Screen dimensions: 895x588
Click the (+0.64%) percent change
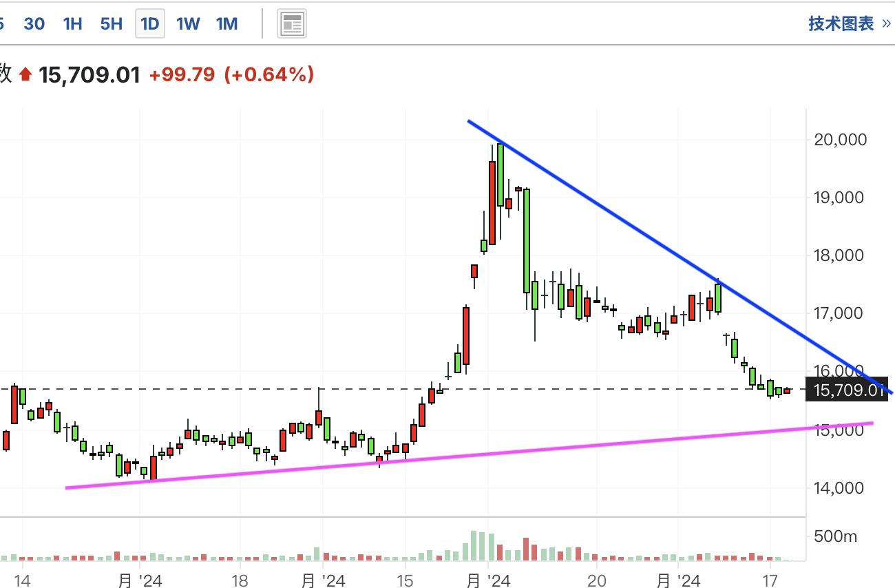[x=269, y=74]
